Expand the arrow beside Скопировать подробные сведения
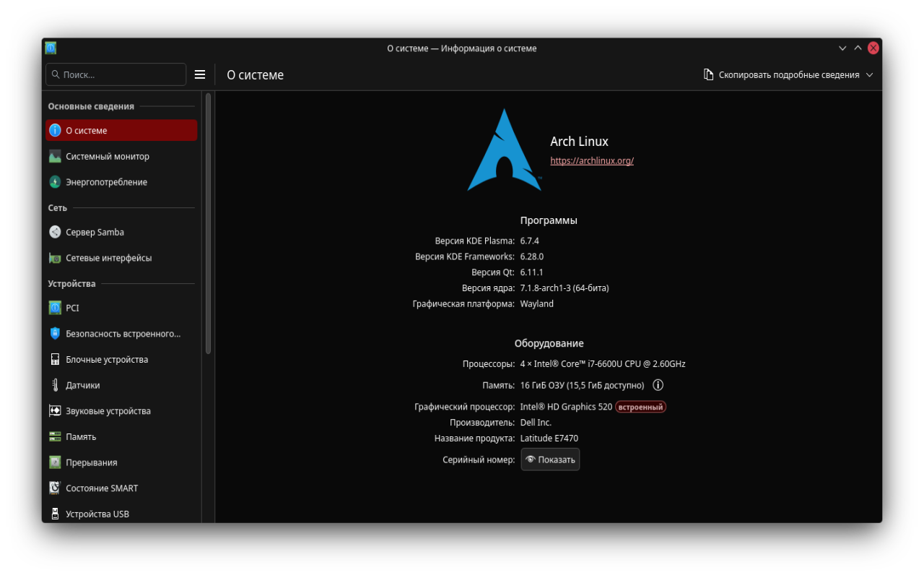The image size is (924, 578). point(869,75)
